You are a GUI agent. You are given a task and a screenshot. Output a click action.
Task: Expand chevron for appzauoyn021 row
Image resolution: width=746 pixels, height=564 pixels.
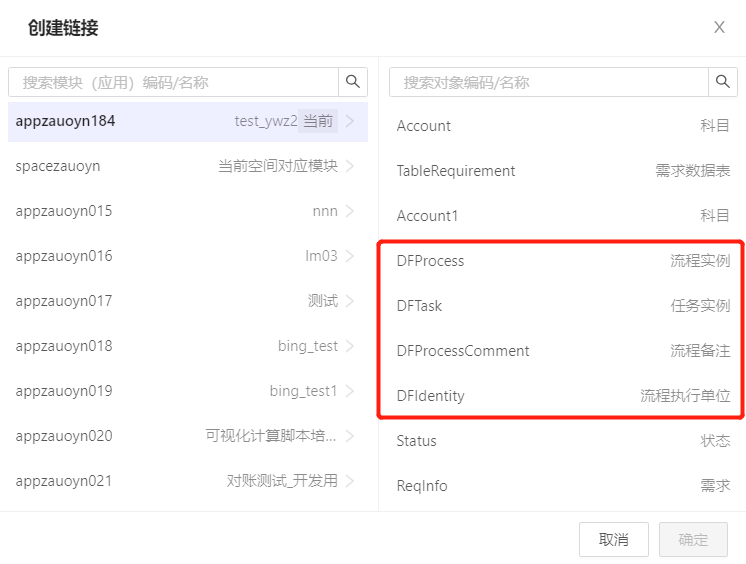point(350,481)
